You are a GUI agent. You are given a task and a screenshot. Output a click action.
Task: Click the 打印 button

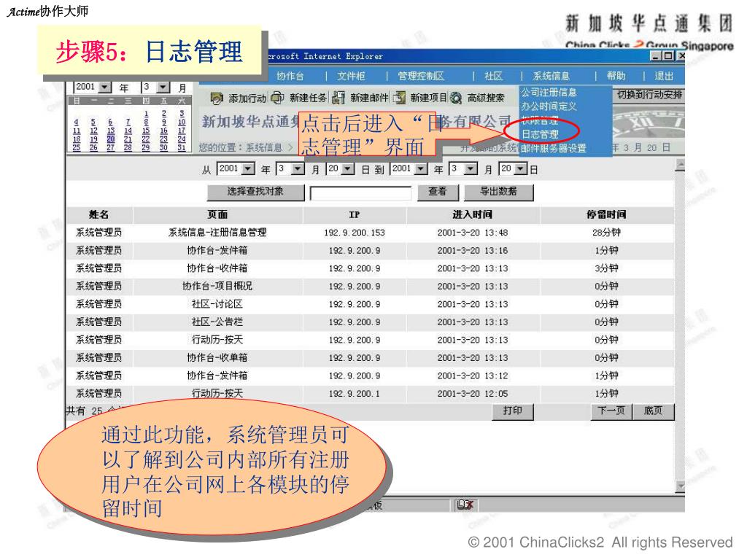(513, 411)
